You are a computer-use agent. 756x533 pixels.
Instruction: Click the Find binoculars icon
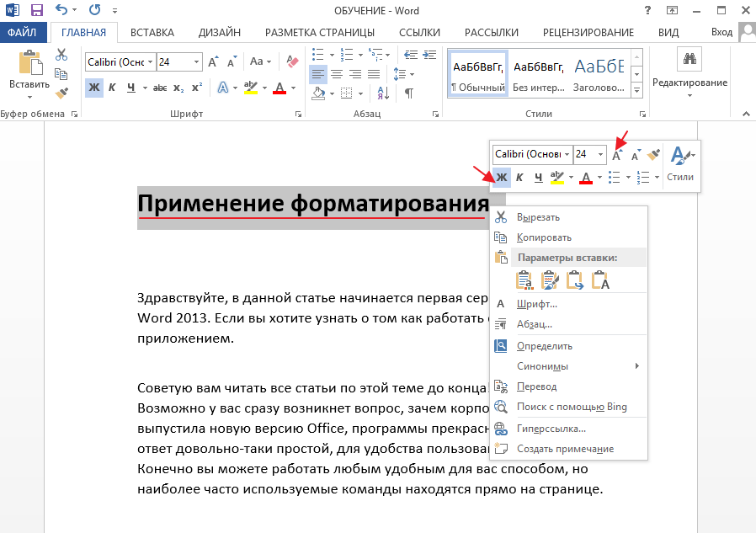(x=689, y=59)
